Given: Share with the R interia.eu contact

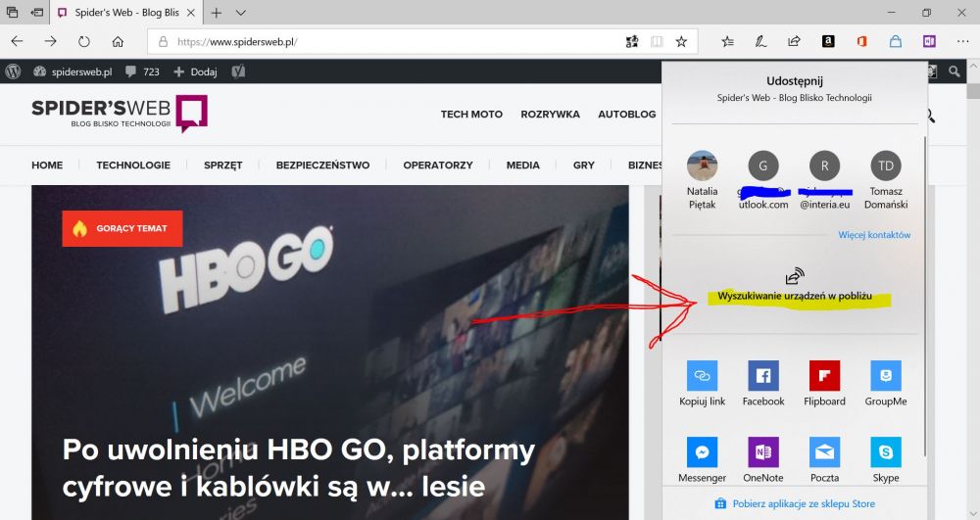Looking at the screenshot, I should (x=824, y=180).
